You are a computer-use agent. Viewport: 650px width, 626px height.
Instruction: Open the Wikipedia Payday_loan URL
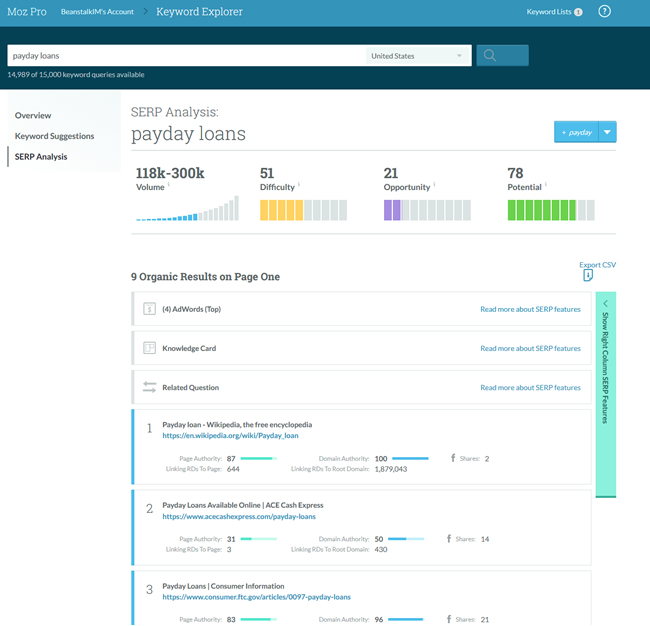(230, 435)
